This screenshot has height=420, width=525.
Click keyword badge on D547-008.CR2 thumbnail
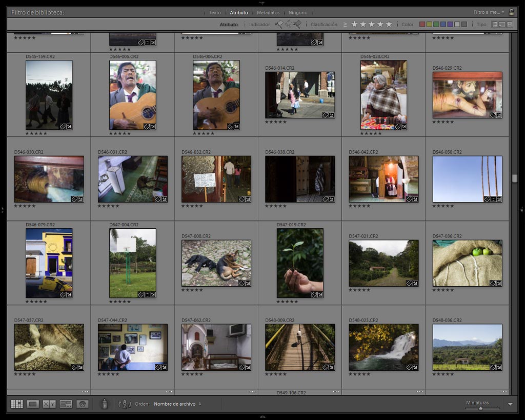[242, 283]
